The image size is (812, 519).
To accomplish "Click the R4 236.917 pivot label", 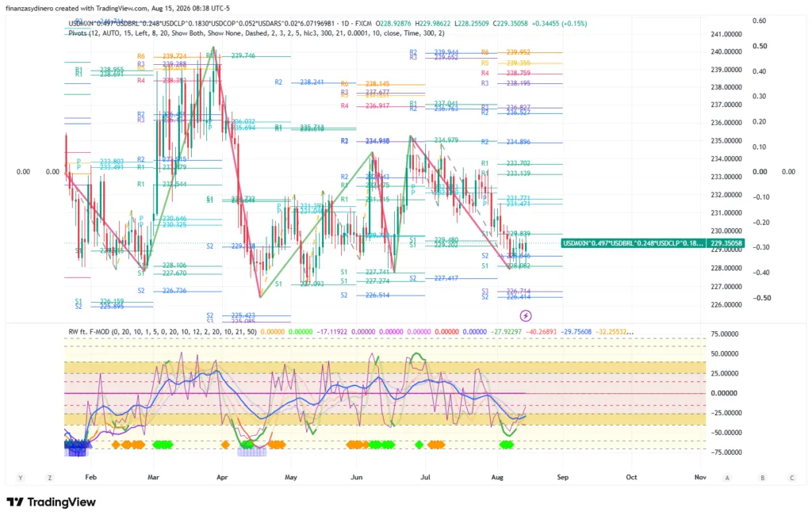I will pos(365,106).
